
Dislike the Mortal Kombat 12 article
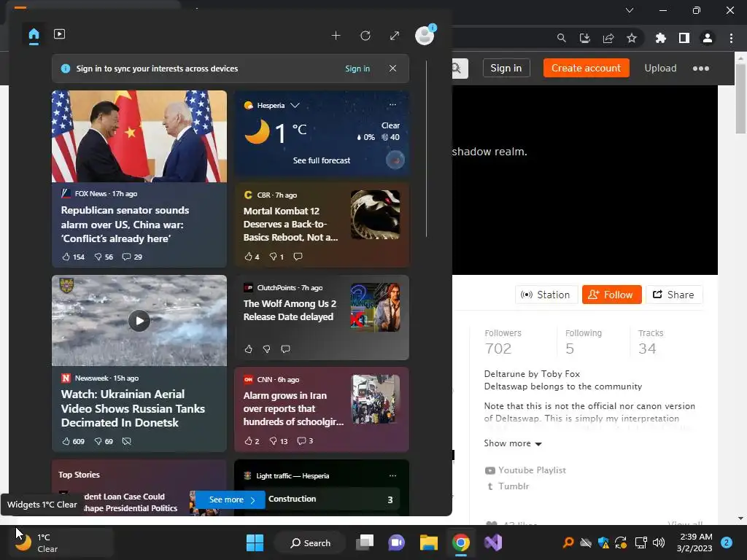point(276,257)
